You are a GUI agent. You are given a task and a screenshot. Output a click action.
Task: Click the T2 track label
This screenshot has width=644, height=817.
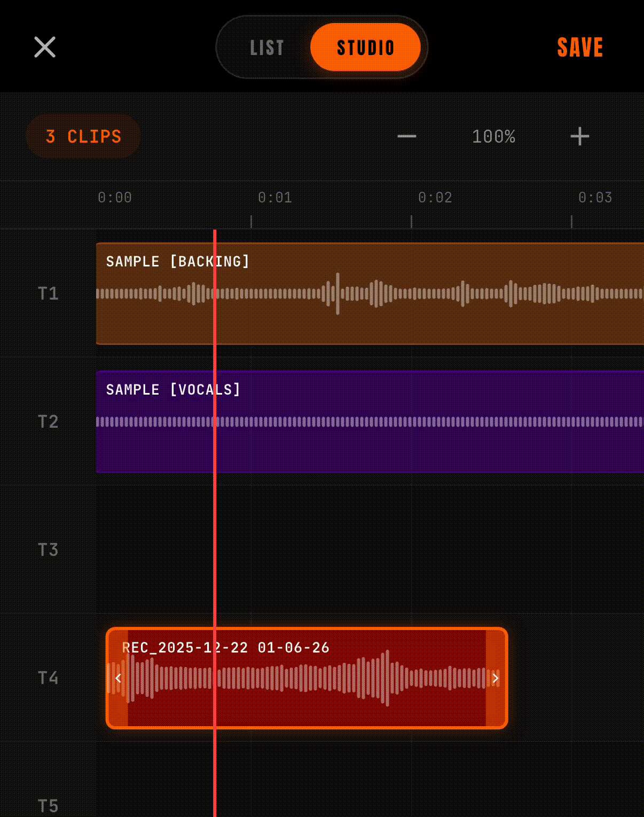tap(48, 422)
